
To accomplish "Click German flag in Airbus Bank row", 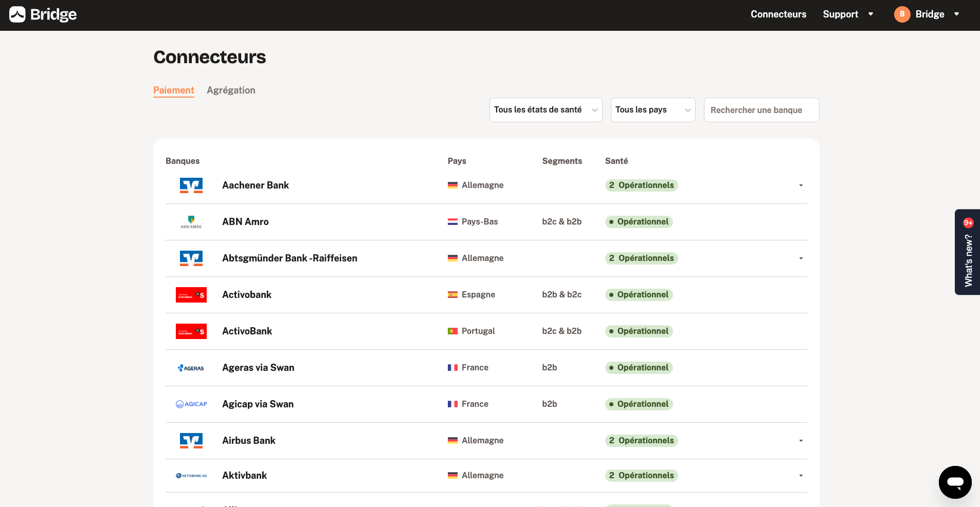I will (452, 441).
